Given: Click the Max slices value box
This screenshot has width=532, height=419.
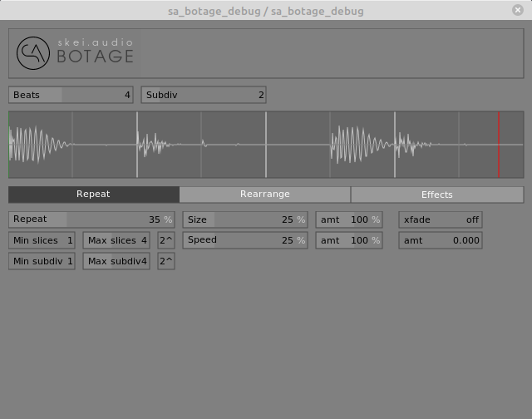Looking at the screenshot, I should (x=116, y=240).
